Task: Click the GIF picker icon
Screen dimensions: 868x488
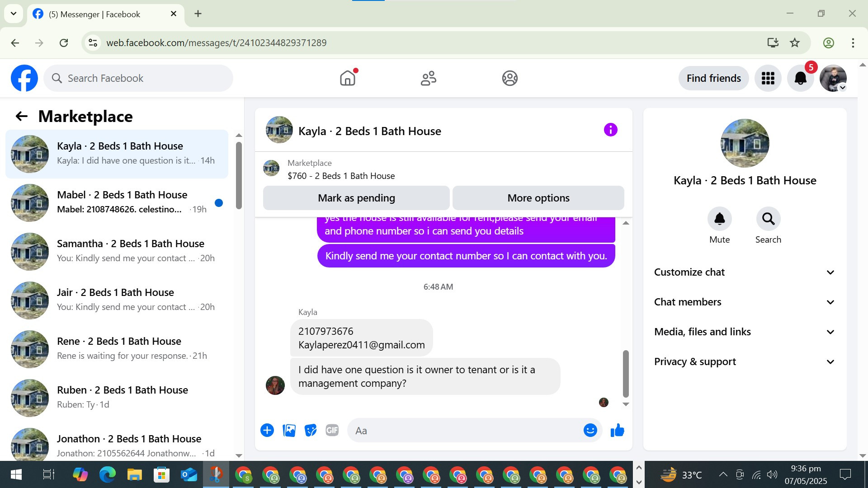Action: click(x=332, y=431)
